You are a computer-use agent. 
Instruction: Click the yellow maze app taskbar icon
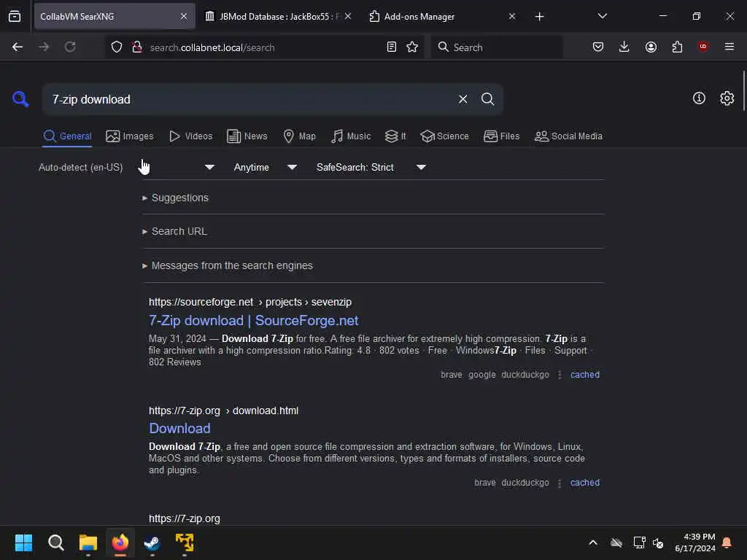click(x=185, y=542)
